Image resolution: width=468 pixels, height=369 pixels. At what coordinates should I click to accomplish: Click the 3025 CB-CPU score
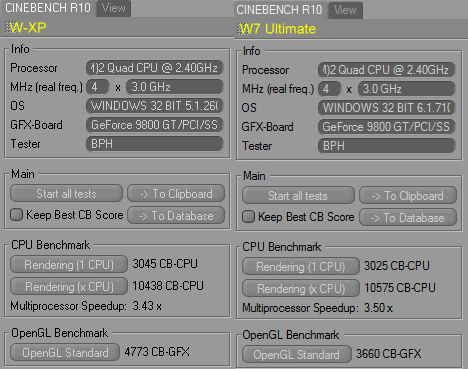pos(397,266)
